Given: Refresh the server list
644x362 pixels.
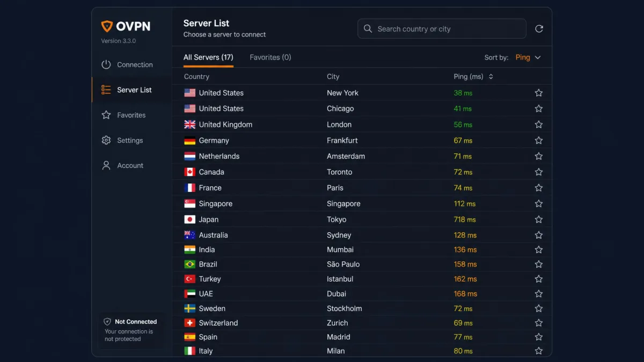Looking at the screenshot, I should click(539, 29).
